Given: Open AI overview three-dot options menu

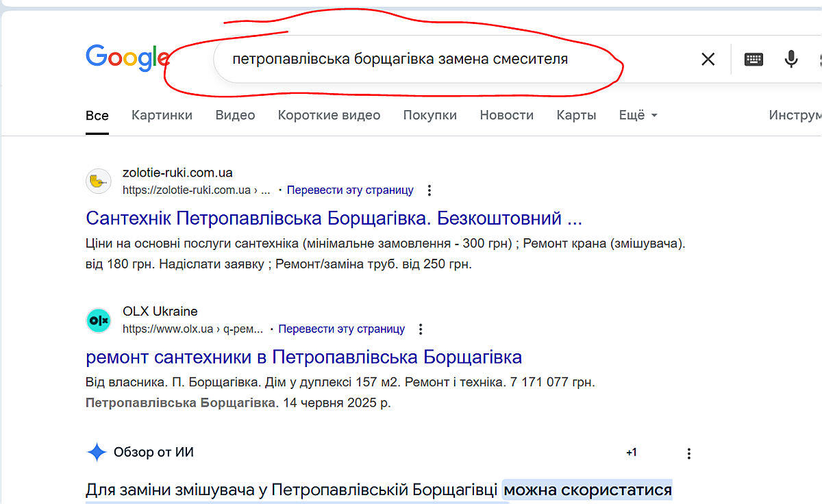Looking at the screenshot, I should tap(689, 453).
